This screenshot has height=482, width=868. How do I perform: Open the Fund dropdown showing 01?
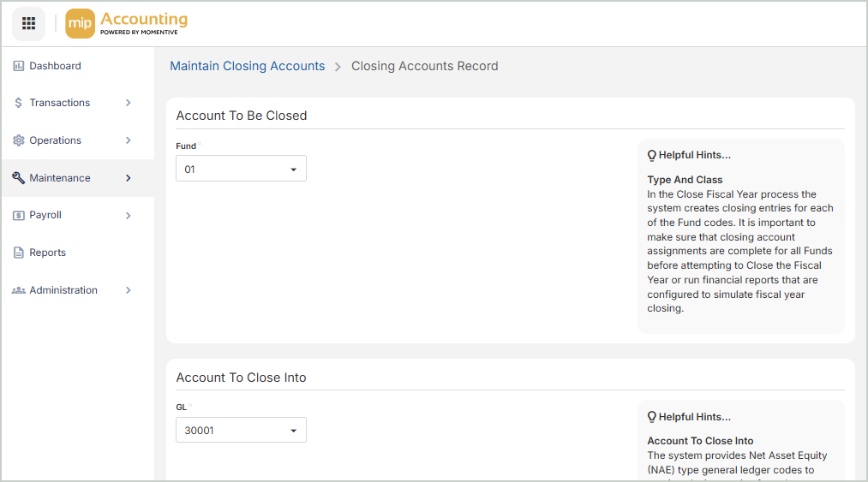point(241,169)
